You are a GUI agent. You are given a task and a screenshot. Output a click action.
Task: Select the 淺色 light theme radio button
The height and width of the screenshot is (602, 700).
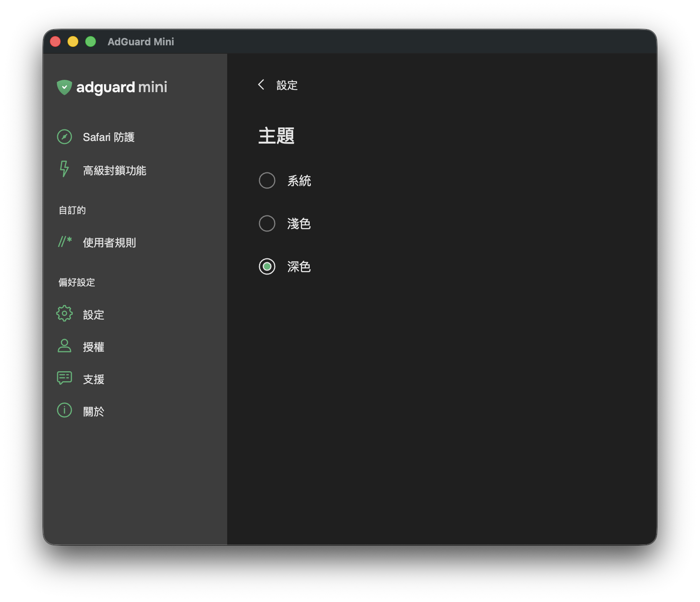pos(267,223)
